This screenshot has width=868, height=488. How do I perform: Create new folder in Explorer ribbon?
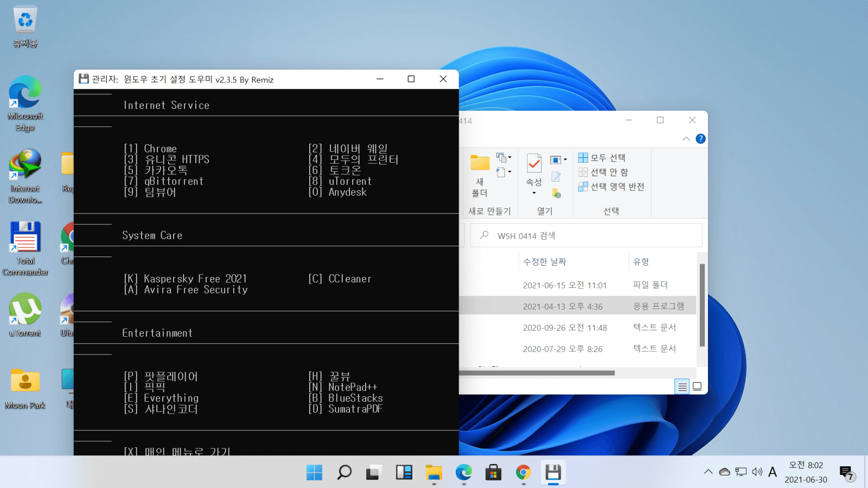[480, 176]
